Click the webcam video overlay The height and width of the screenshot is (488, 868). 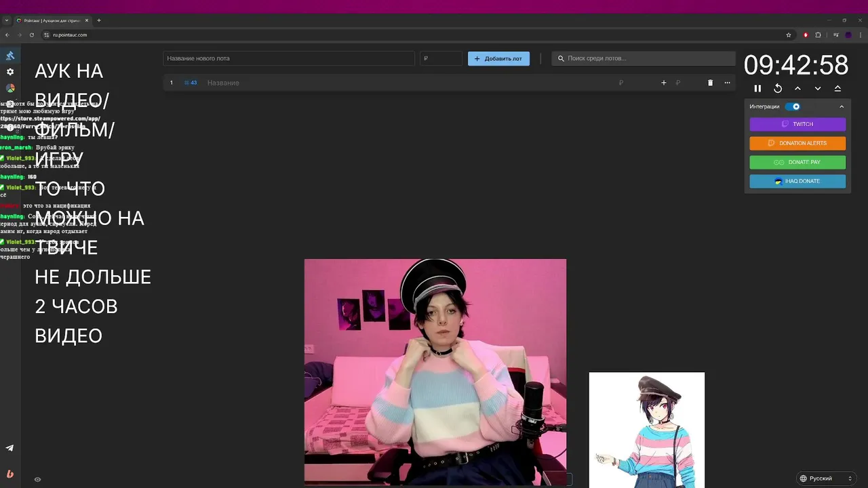tap(435, 372)
